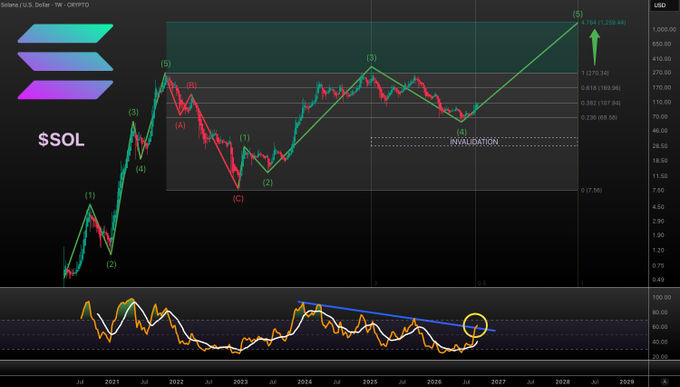This screenshot has width=680, height=387.
Task: Click the 0.75 price scale label
Action: [x=658, y=266]
